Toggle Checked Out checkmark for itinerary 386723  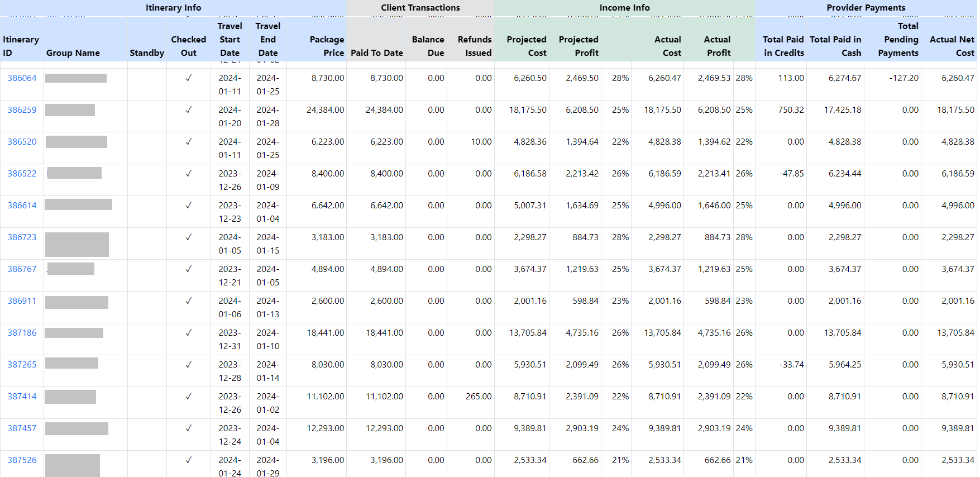coord(188,237)
